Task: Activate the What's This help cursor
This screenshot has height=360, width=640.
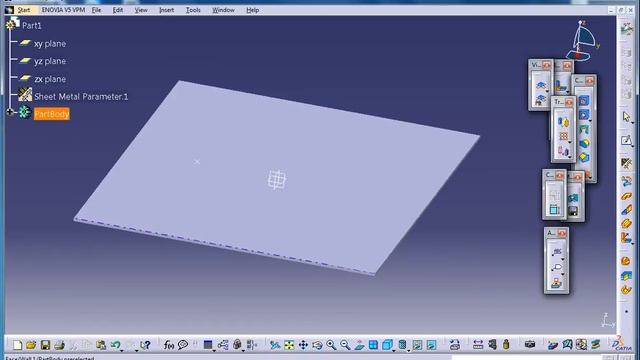Action: [145, 345]
